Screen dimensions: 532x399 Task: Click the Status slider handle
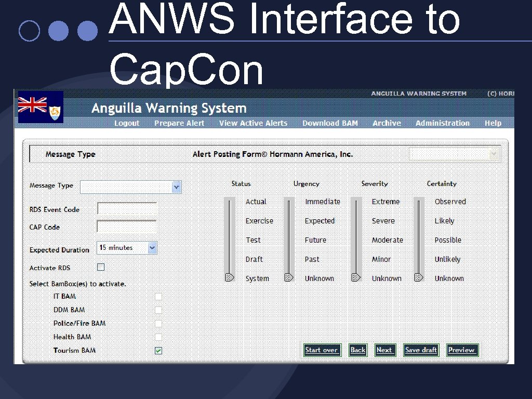(230, 277)
